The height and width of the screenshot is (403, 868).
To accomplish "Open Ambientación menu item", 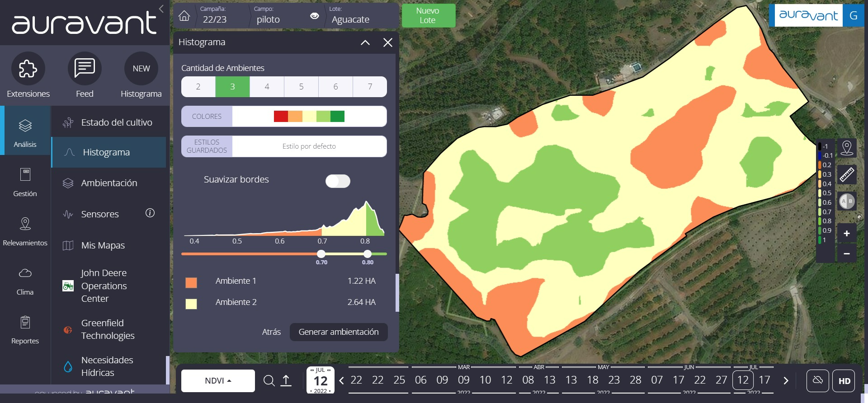I will tap(108, 183).
